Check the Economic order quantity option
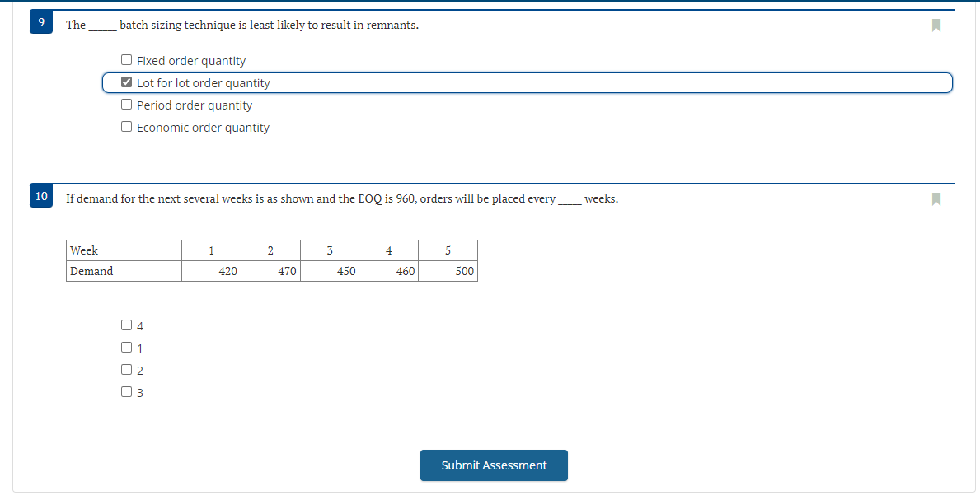 pos(126,126)
